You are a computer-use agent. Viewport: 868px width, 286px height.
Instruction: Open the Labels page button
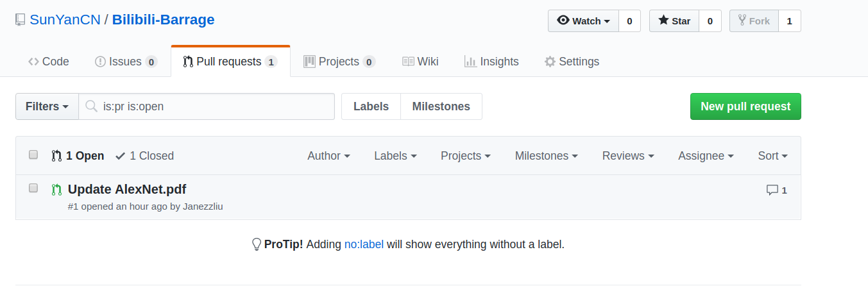pyautogui.click(x=371, y=106)
